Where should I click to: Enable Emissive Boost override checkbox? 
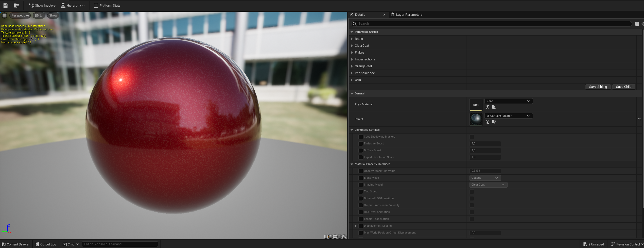pyautogui.click(x=360, y=144)
